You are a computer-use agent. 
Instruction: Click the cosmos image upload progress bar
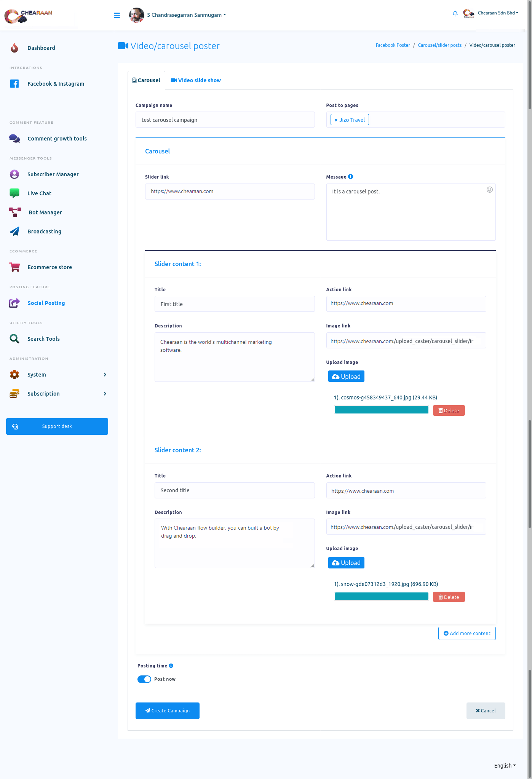point(381,410)
